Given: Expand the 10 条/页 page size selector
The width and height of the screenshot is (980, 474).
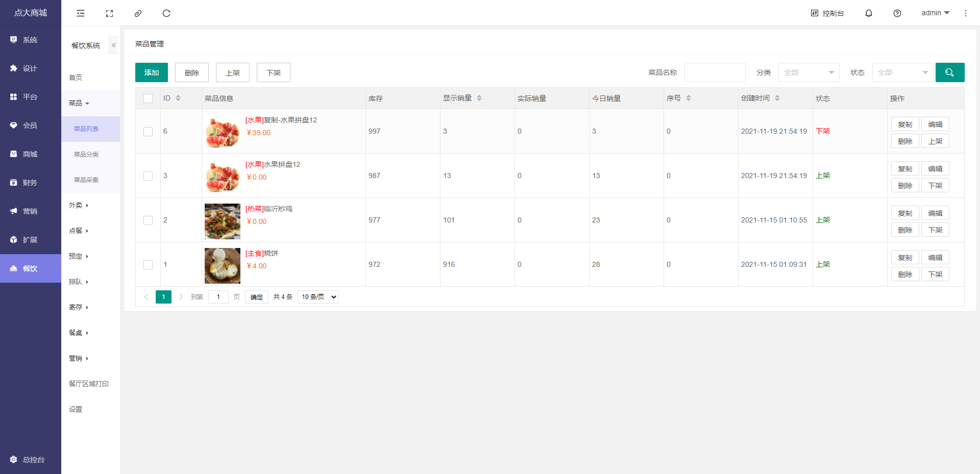Looking at the screenshot, I should pyautogui.click(x=318, y=297).
